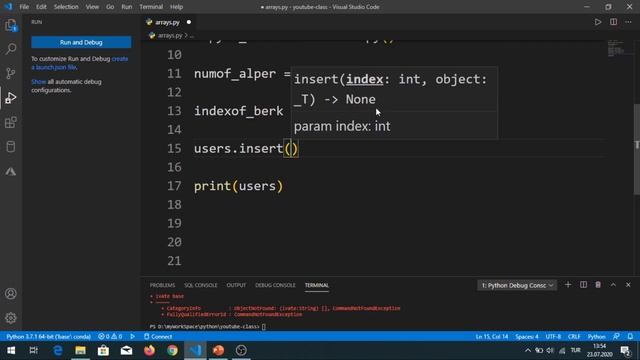640x360 pixels.
Task: Open the SQL database view icon
Action: [x=11, y=147]
